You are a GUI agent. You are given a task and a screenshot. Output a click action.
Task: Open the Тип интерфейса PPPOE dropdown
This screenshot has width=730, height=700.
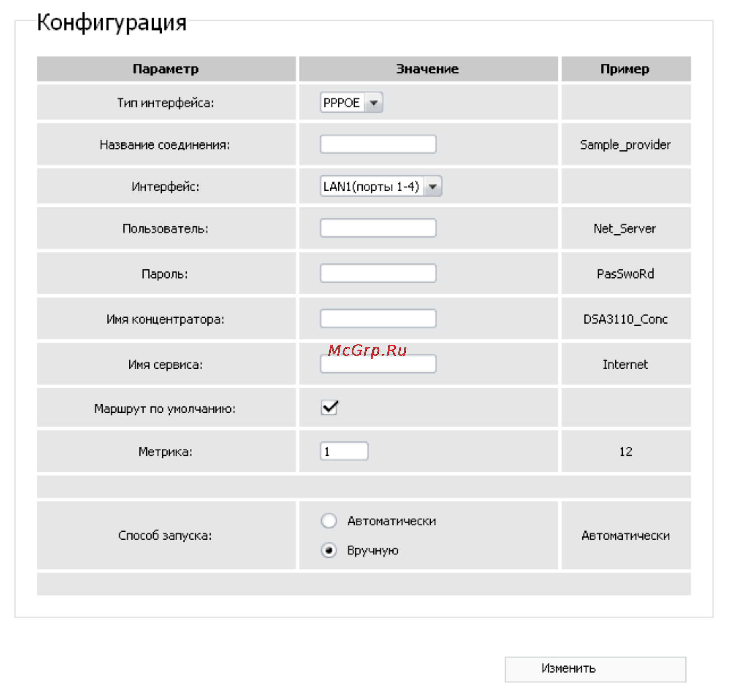351,103
